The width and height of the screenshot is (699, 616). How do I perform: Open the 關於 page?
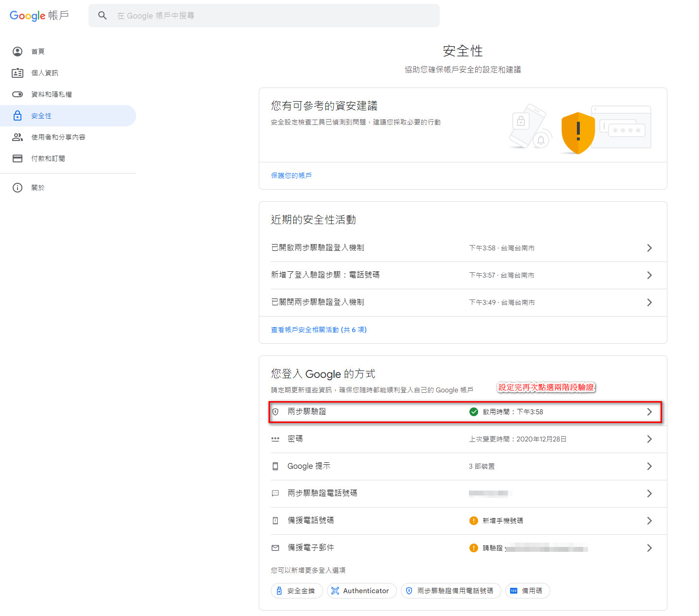(68, 188)
